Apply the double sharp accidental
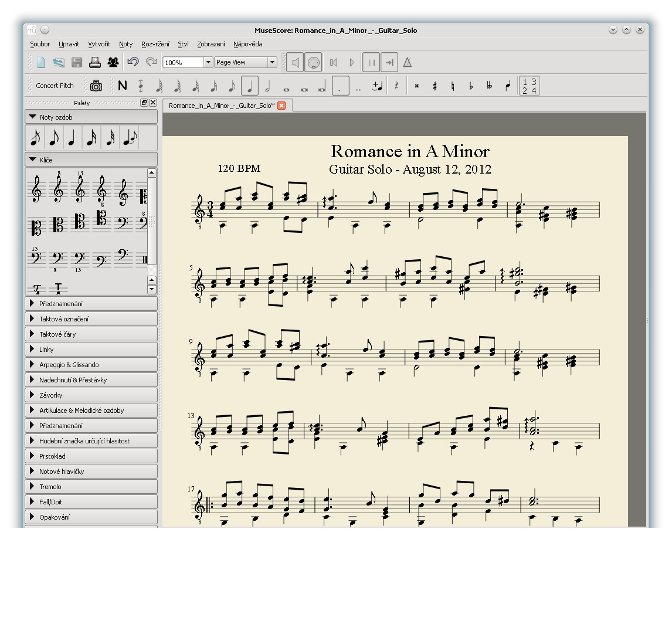The image size is (672, 641). (x=416, y=86)
